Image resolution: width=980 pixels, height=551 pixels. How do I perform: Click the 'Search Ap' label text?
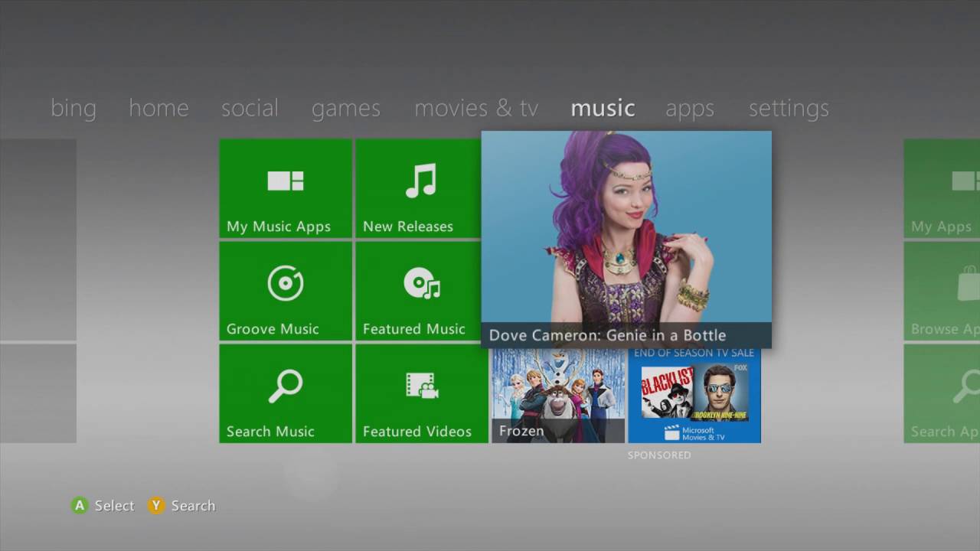[x=946, y=432]
